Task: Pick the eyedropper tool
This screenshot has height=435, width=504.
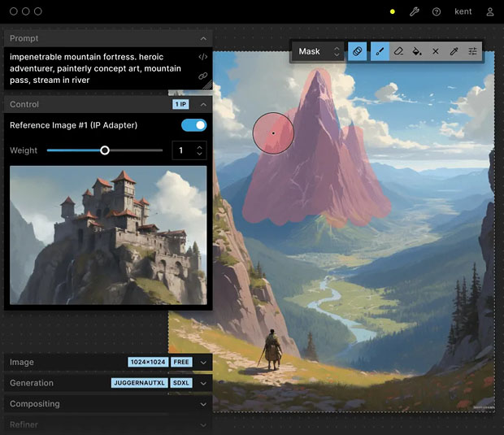Action: [454, 51]
